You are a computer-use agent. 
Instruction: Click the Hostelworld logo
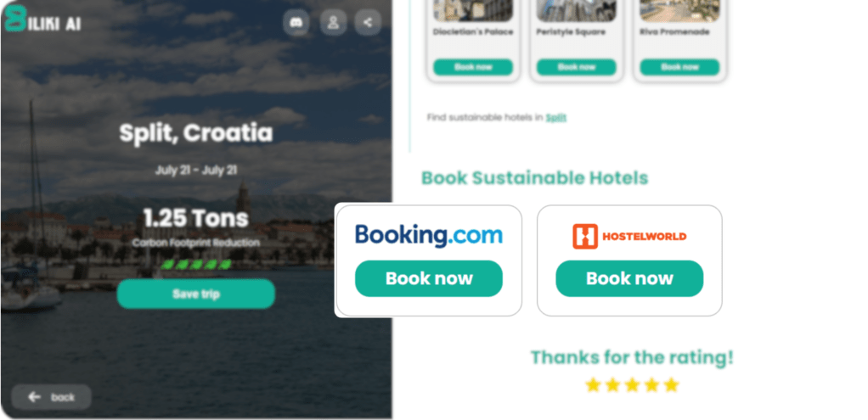pos(629,235)
